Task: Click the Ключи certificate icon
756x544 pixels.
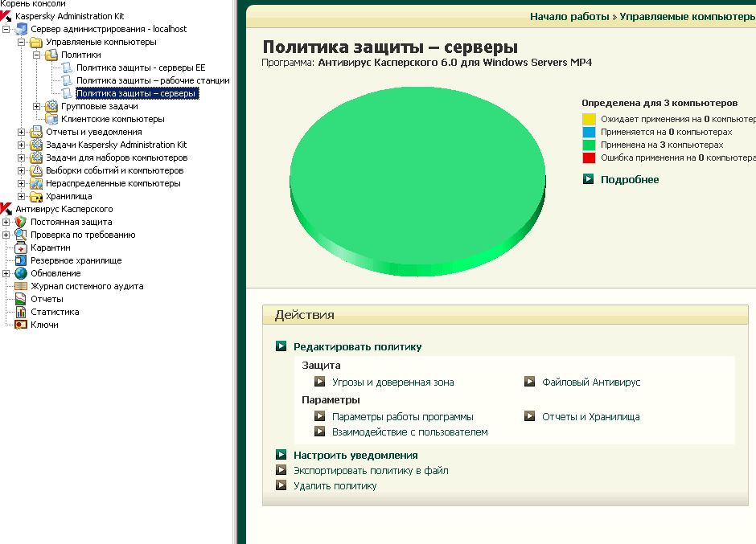Action: tap(21, 325)
